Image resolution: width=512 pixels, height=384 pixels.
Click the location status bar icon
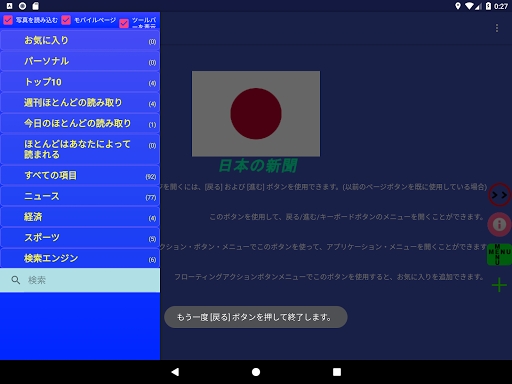pyautogui.click(x=458, y=6)
